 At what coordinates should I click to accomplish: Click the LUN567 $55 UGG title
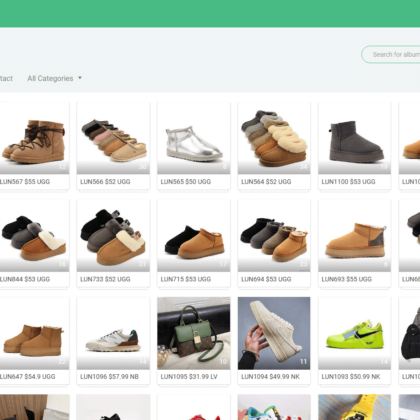coord(25,182)
